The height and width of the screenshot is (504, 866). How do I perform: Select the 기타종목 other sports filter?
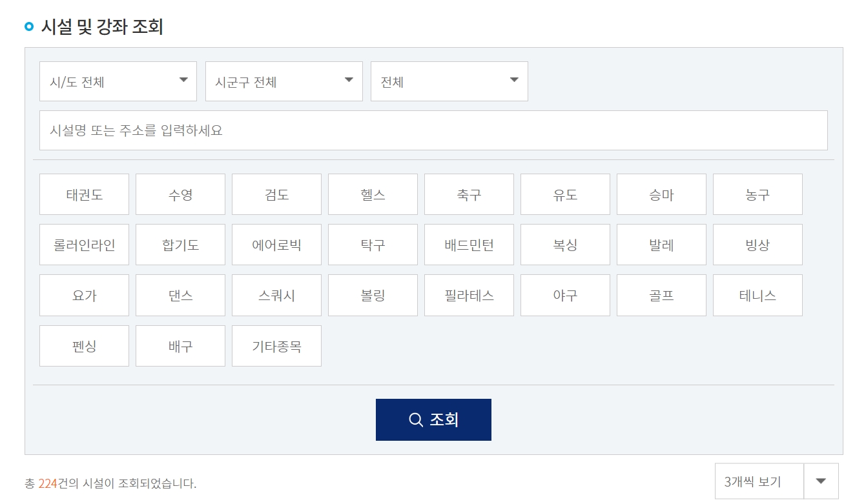276,345
